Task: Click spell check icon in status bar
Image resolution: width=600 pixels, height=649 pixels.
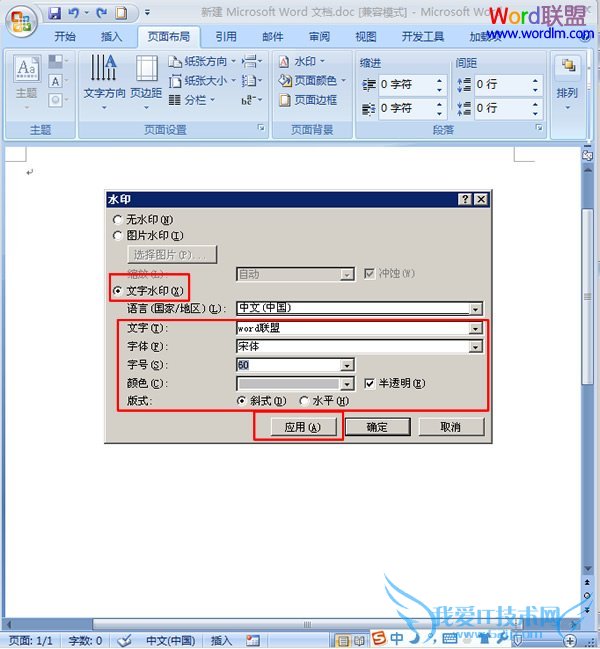Action: tap(124, 641)
